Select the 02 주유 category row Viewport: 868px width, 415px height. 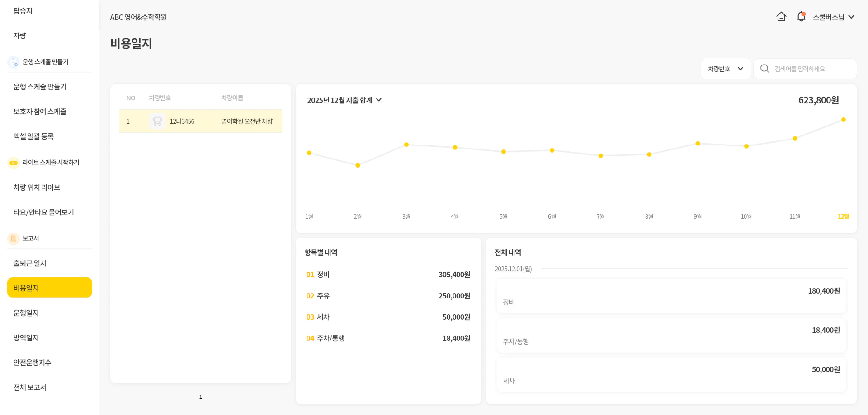tap(388, 296)
